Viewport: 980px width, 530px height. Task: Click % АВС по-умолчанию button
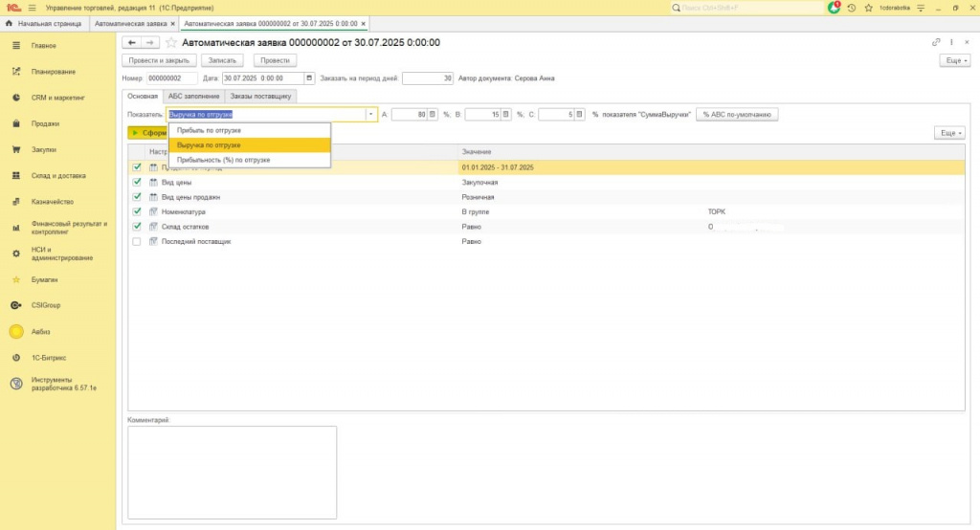(737, 115)
